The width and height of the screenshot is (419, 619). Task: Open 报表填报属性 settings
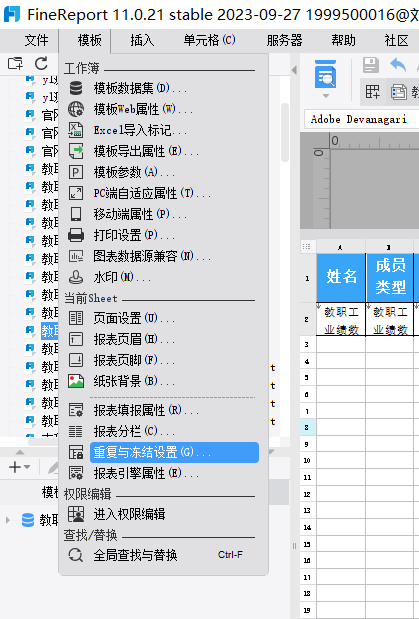point(146,411)
